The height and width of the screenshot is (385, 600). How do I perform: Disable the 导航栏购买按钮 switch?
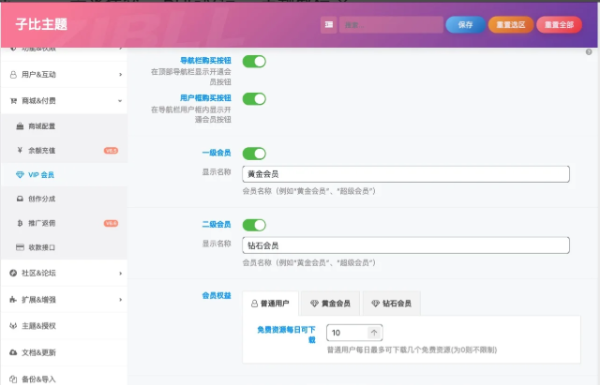[254, 61]
